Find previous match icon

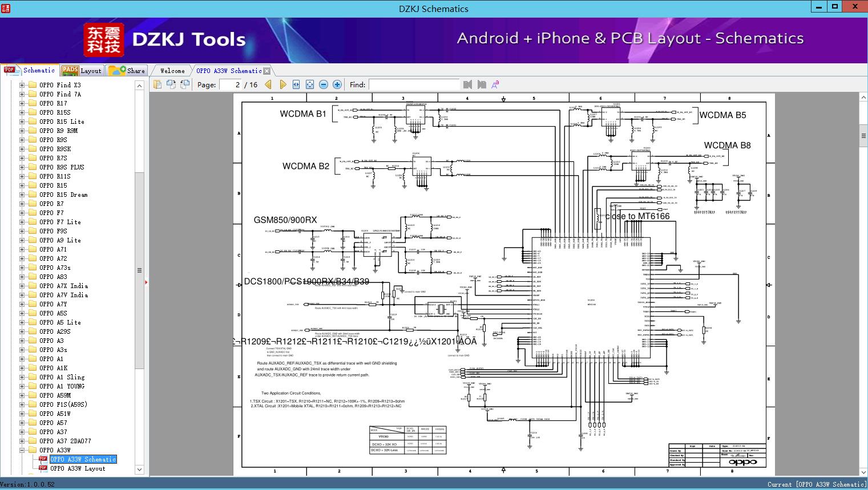pyautogui.click(x=468, y=84)
